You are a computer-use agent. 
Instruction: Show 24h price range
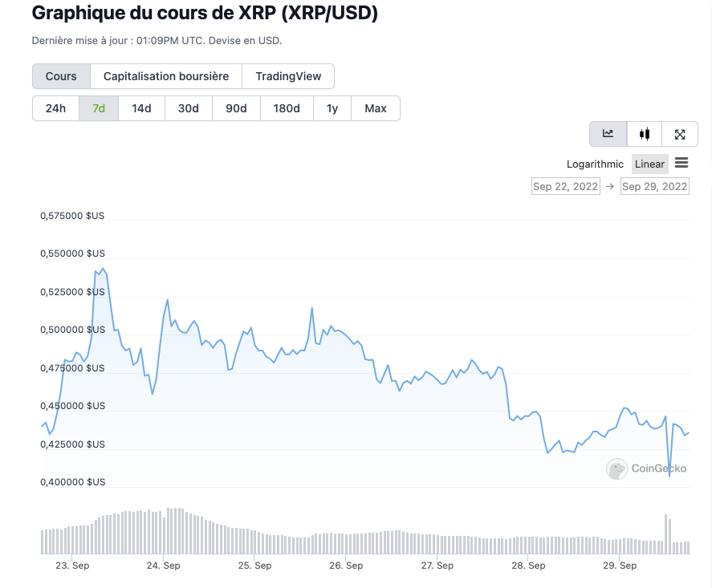[x=55, y=108]
